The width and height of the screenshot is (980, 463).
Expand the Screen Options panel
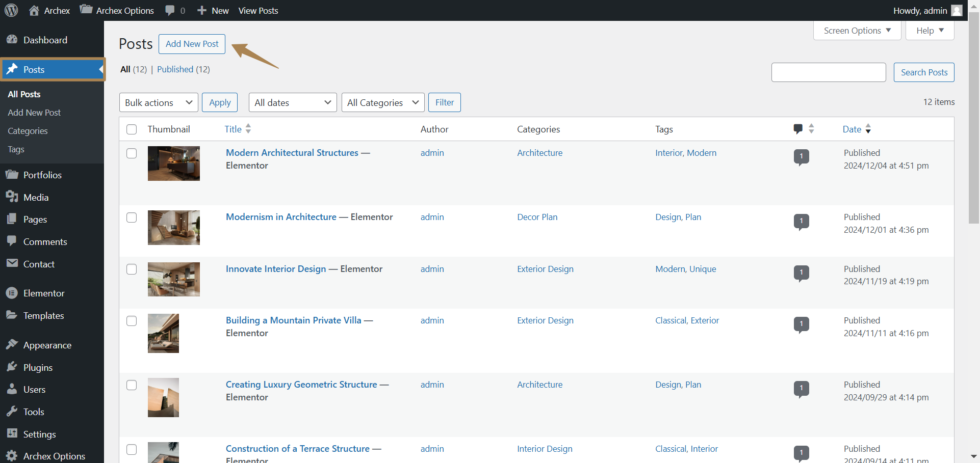(x=857, y=31)
